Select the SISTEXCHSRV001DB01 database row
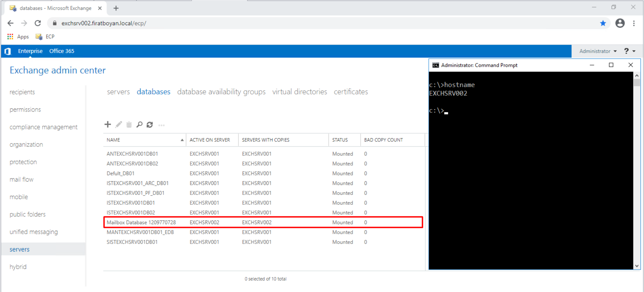The width and height of the screenshot is (644, 292). 264,242
